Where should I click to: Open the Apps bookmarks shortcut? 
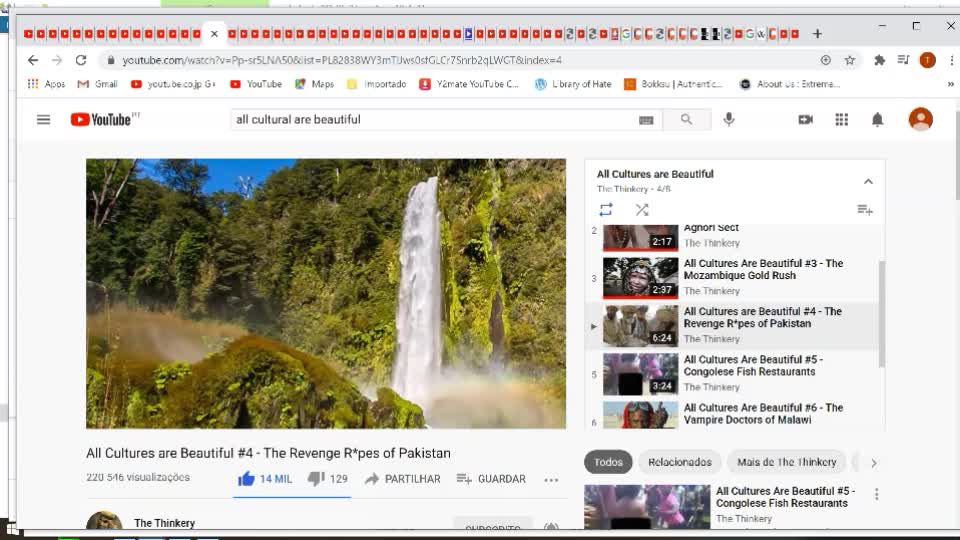point(46,84)
